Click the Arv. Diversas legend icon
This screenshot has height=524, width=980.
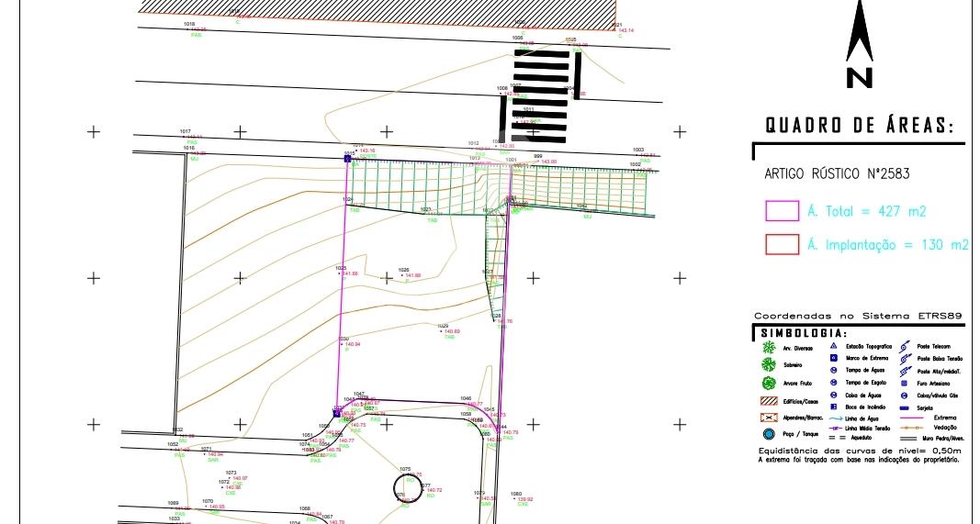[x=770, y=347]
